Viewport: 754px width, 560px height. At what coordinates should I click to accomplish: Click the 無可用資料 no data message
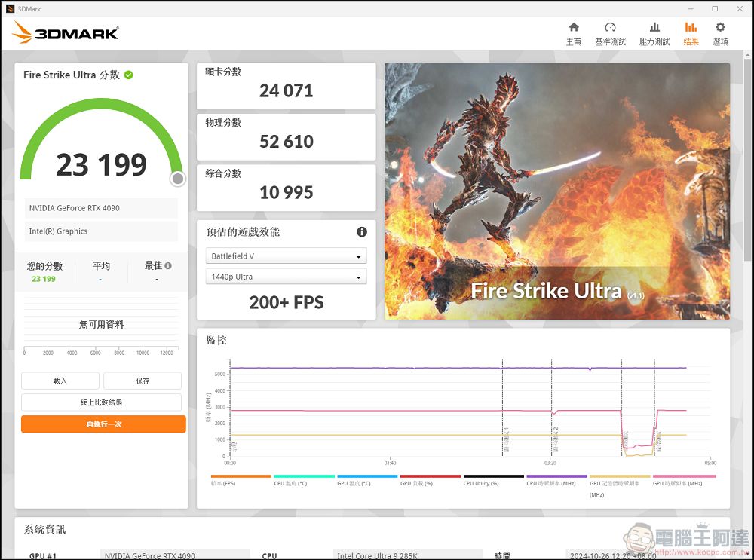tap(101, 324)
